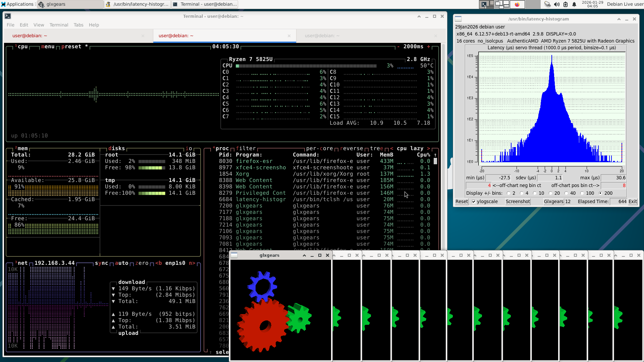Viewport: 644px width, 362px height.
Task: Click the volume speaker icon in system tray
Action: pyautogui.click(x=557, y=4)
